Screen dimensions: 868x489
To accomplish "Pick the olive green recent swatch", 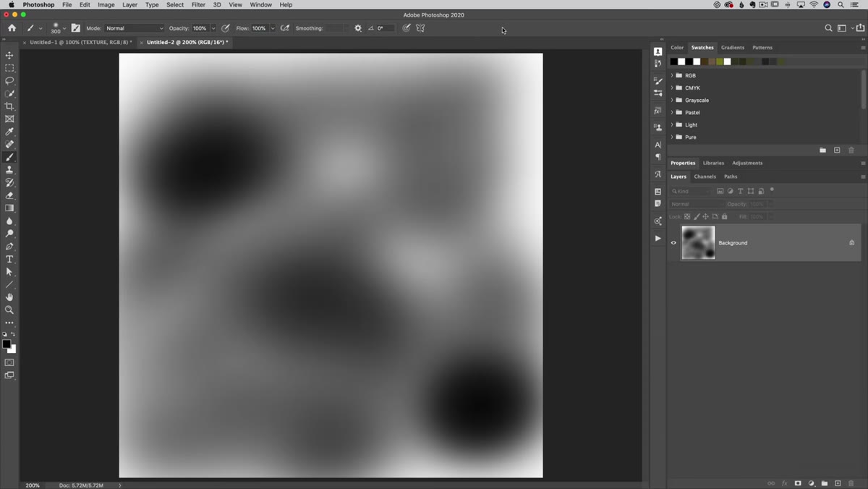I will tap(719, 61).
